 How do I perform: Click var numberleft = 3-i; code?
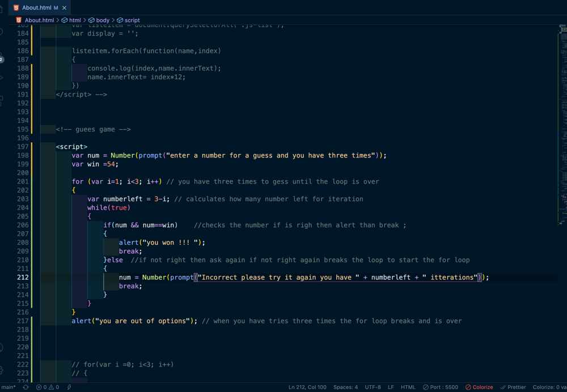pyautogui.click(x=128, y=199)
